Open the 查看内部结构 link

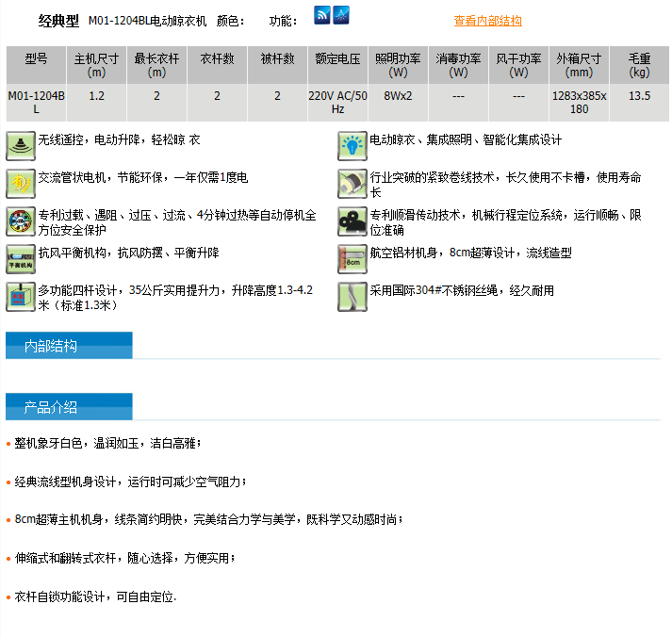point(487,21)
